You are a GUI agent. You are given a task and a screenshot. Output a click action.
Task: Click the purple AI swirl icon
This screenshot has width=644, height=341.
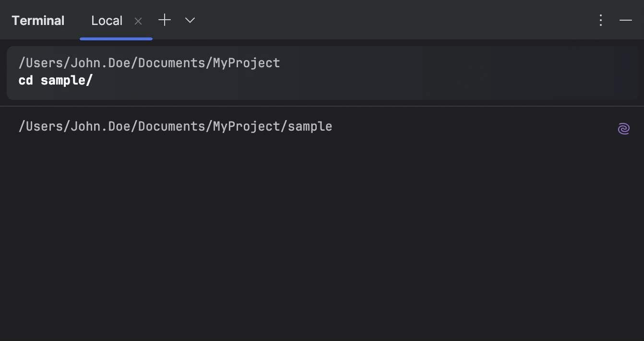coord(623,129)
